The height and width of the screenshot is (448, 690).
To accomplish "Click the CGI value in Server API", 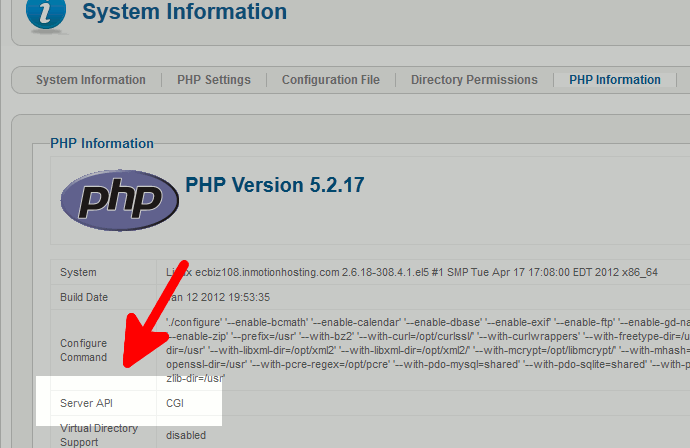I will click(175, 403).
